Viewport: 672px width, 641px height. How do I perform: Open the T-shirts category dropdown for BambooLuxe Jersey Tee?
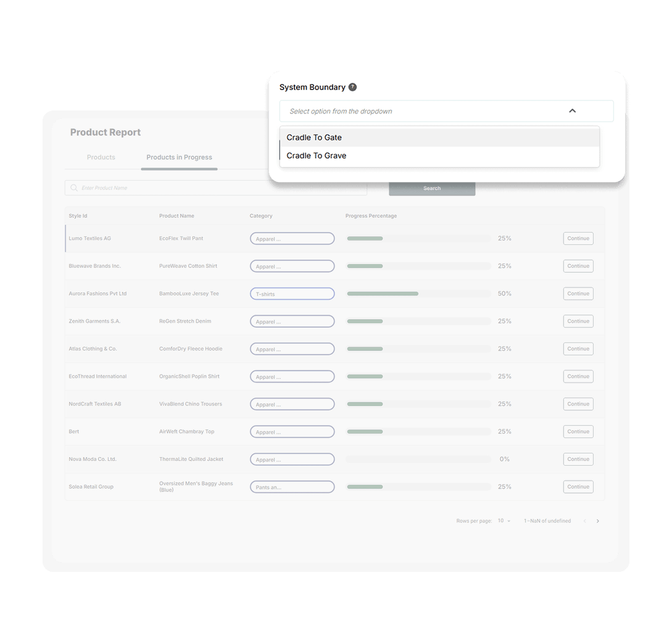tap(292, 294)
